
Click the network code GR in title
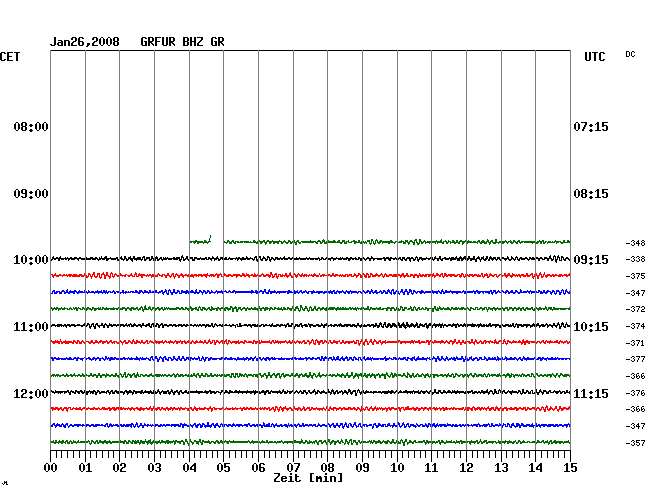pyautogui.click(x=217, y=42)
